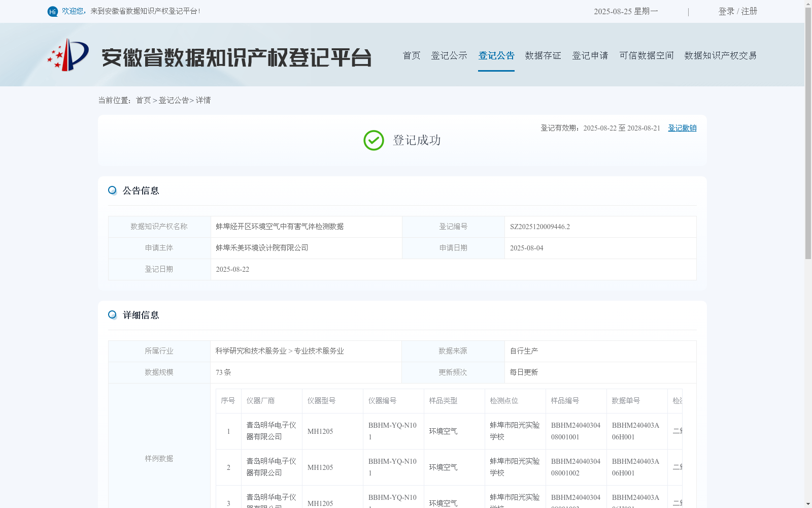
Task: Click the Hi welcome bubble icon
Action: coord(53,11)
